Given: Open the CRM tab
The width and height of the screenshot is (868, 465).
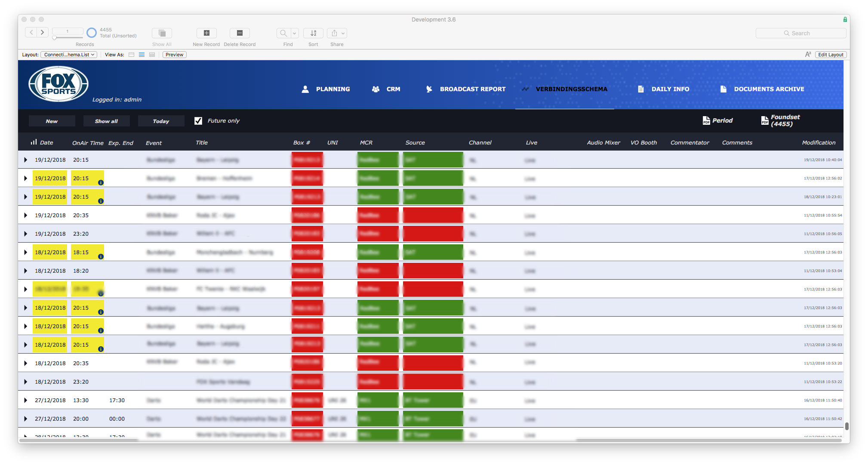Looking at the screenshot, I should (386, 89).
